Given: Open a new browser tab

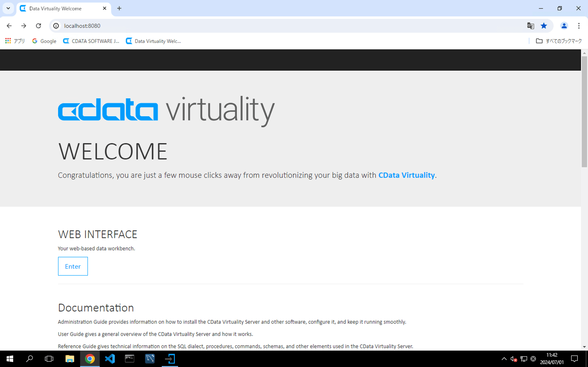Looking at the screenshot, I should pyautogui.click(x=119, y=8).
